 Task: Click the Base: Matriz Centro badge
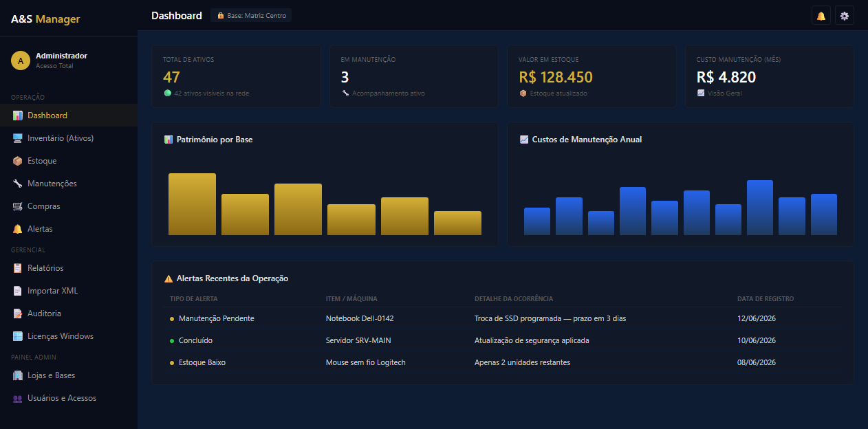tap(251, 15)
